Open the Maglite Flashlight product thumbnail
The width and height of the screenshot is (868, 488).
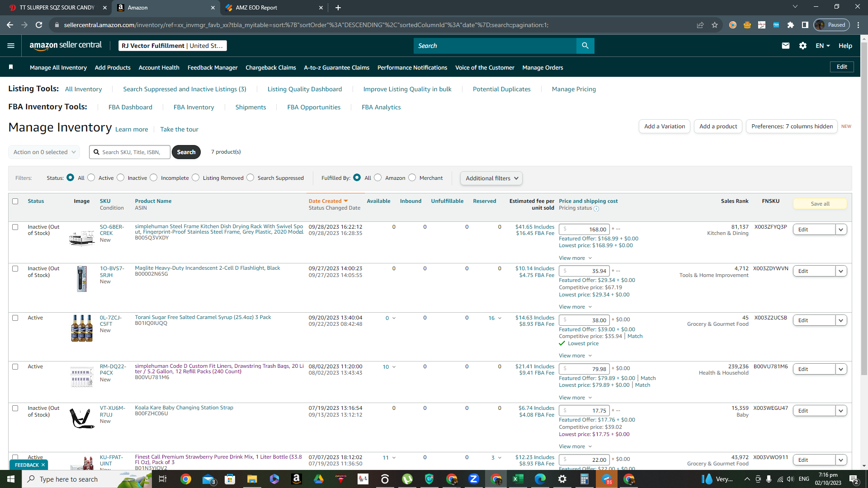click(x=82, y=279)
